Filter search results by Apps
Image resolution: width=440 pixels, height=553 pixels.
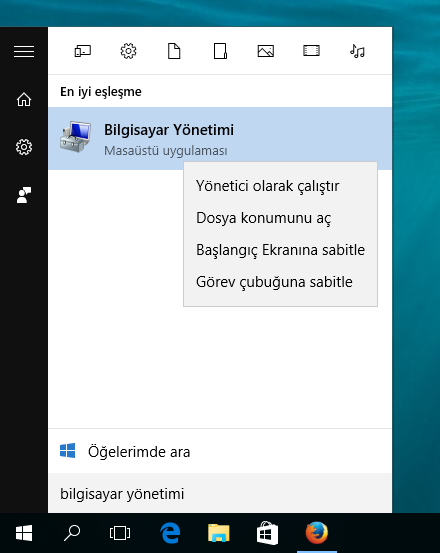82,51
